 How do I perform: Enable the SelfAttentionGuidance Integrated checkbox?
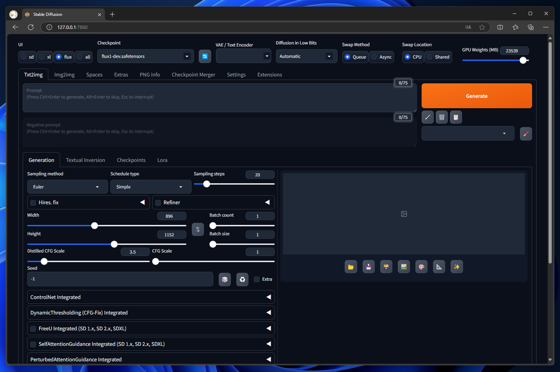[x=33, y=344]
